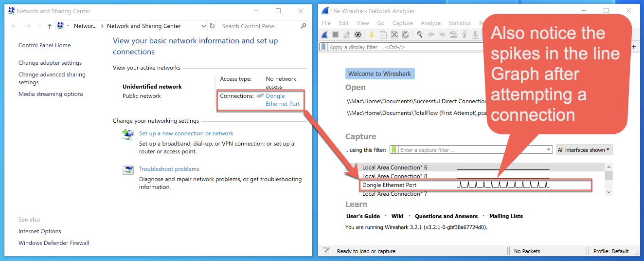Click the restart current capture icon
The image size is (644, 261).
tap(347, 35)
